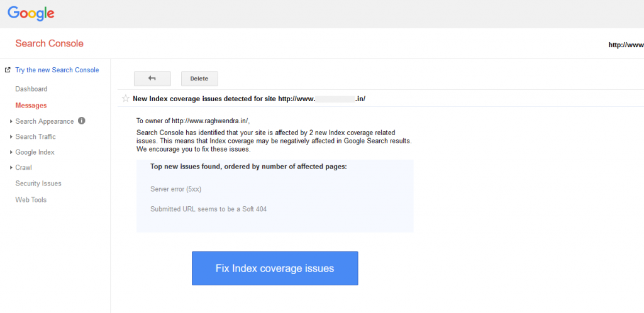Select Messages in the sidebar
Screen dimensions: 644x313
tap(31, 106)
